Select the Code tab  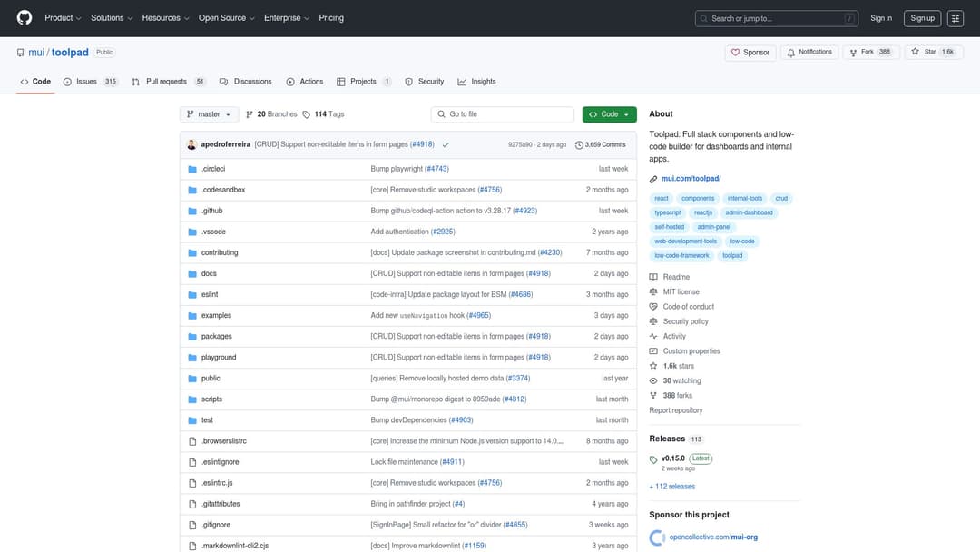click(x=35, y=82)
